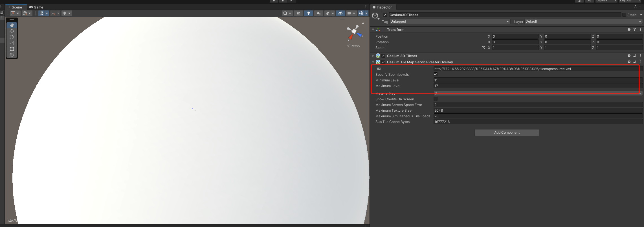Screen dimensions: 644x227
Task: Toggle scene effects icon
Action: click(x=328, y=13)
